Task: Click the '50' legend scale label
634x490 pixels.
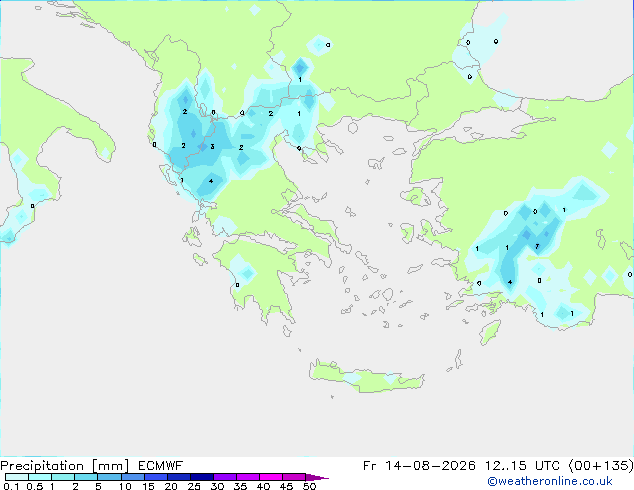Action: pos(309,486)
